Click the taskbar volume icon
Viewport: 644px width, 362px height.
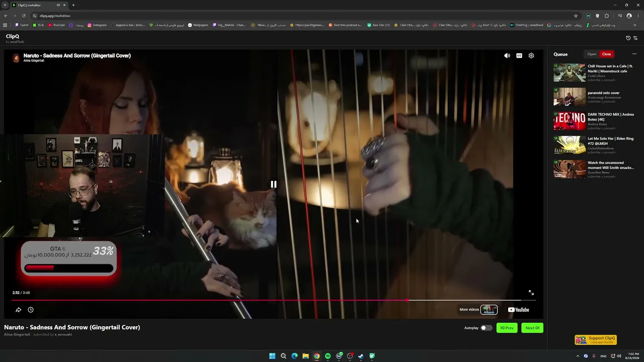[x=619, y=356]
